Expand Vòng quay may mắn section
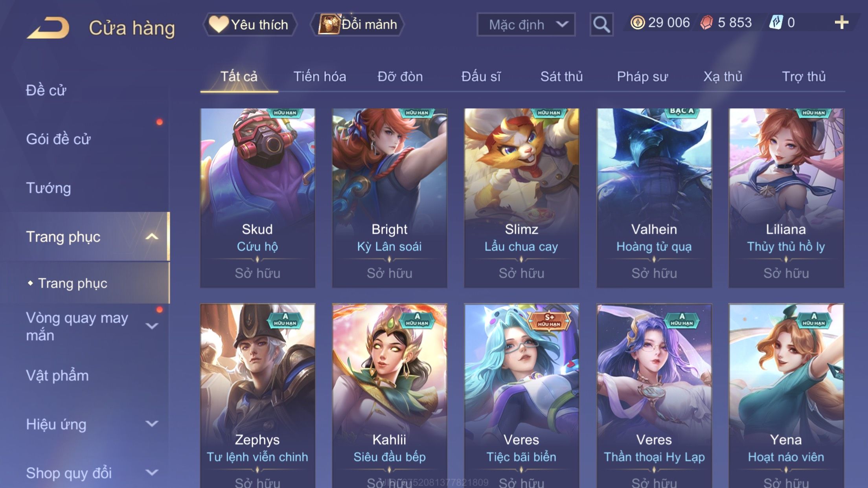This screenshot has width=868, height=488. click(152, 326)
